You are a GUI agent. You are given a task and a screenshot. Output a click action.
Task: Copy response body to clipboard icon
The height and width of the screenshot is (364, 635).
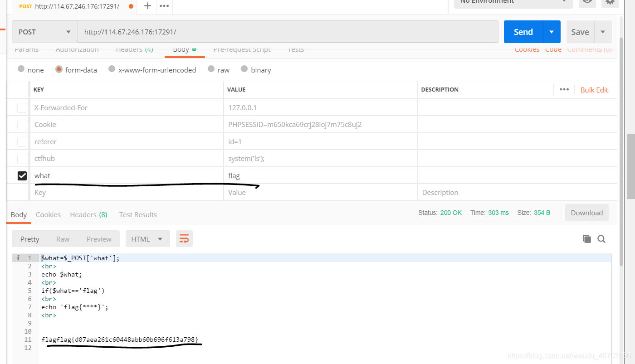tap(587, 239)
